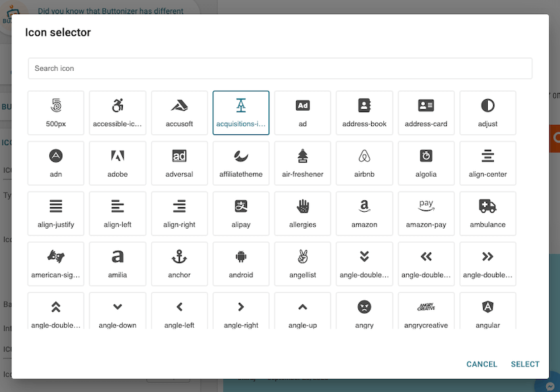Click the Search icon input field
This screenshot has height=392, width=560.
tap(279, 68)
